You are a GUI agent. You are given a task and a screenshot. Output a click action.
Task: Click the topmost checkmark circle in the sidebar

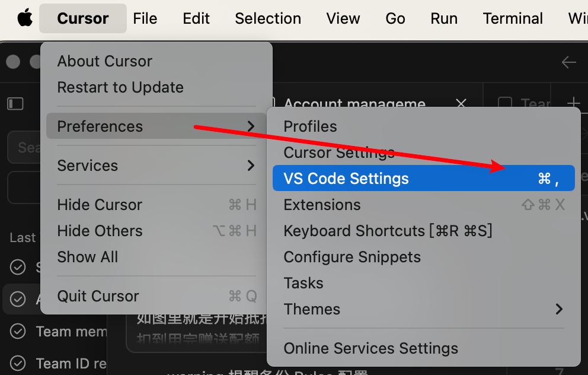(x=17, y=267)
